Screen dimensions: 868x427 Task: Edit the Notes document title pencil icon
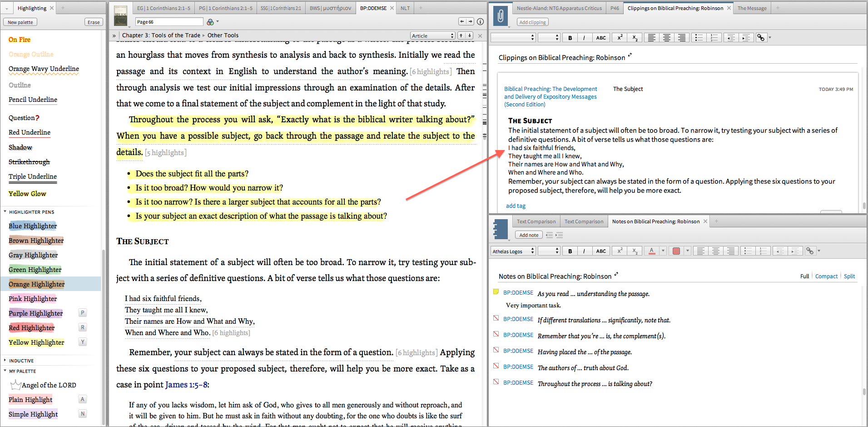coord(616,274)
